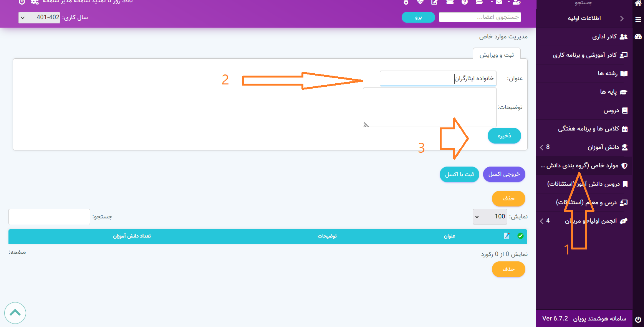Open the envelope messages icon in top bar
Viewport: 644px width, 327px height.
[499, 2]
